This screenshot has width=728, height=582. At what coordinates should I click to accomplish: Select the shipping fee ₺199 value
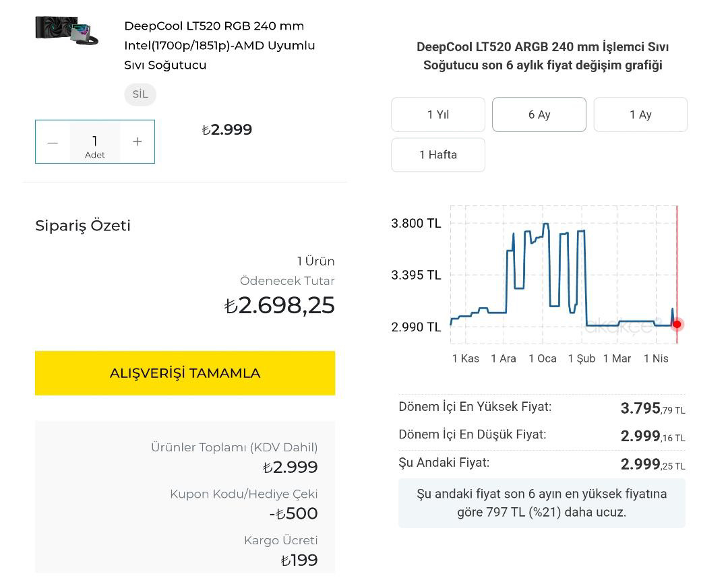[x=299, y=560]
